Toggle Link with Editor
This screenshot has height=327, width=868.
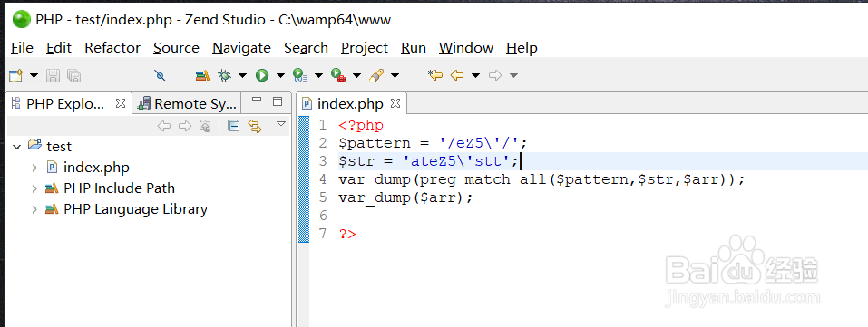[x=255, y=126]
